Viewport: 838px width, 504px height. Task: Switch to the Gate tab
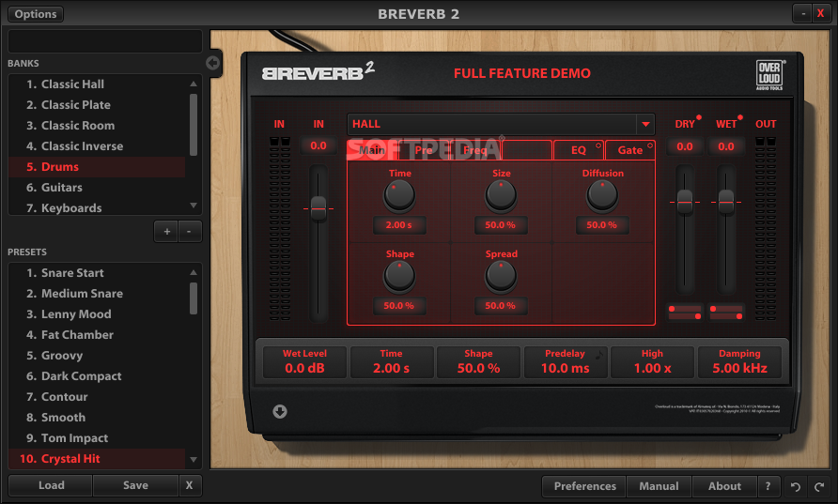pos(630,150)
